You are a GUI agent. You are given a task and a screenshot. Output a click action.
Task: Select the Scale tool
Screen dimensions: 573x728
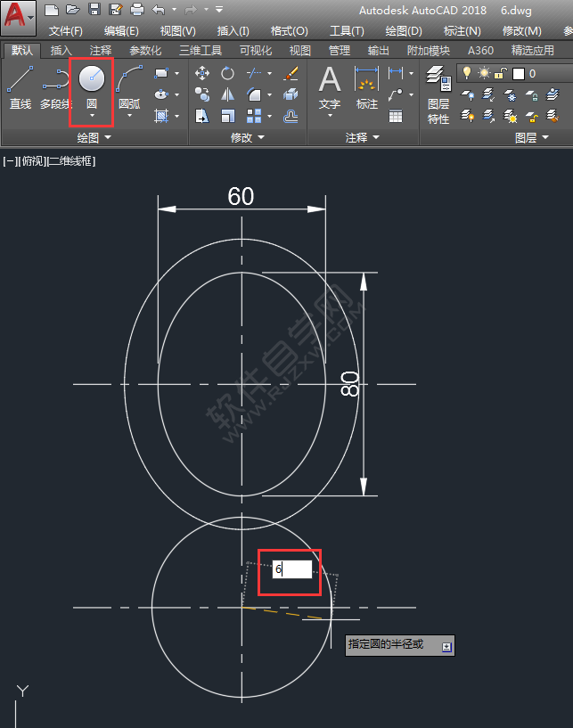coord(227,116)
